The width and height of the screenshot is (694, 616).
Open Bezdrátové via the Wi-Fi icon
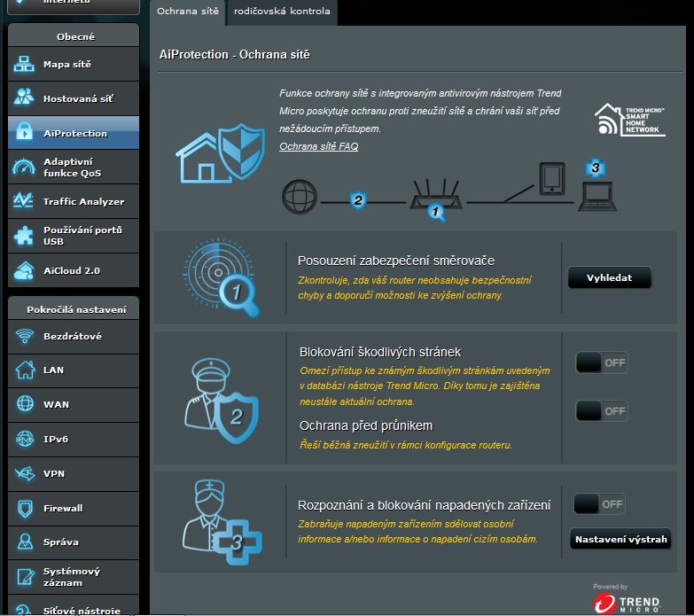point(24,336)
